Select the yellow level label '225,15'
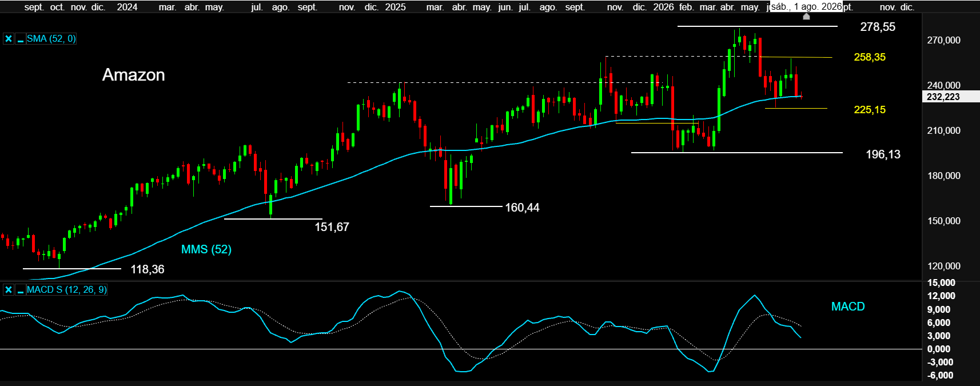Image resolution: width=980 pixels, height=386 pixels. pos(870,110)
